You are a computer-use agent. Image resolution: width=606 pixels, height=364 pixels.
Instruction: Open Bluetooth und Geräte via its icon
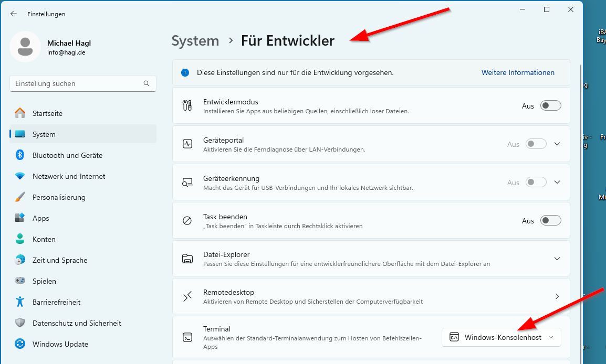pos(20,155)
